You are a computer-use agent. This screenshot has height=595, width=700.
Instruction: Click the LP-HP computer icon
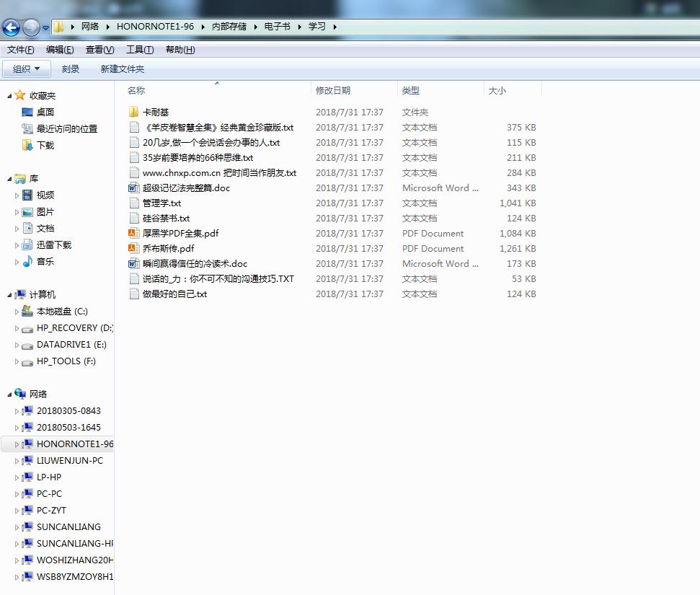(27, 477)
